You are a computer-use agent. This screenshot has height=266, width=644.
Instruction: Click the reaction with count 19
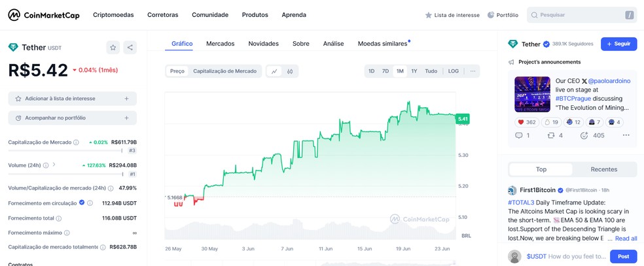click(x=551, y=122)
